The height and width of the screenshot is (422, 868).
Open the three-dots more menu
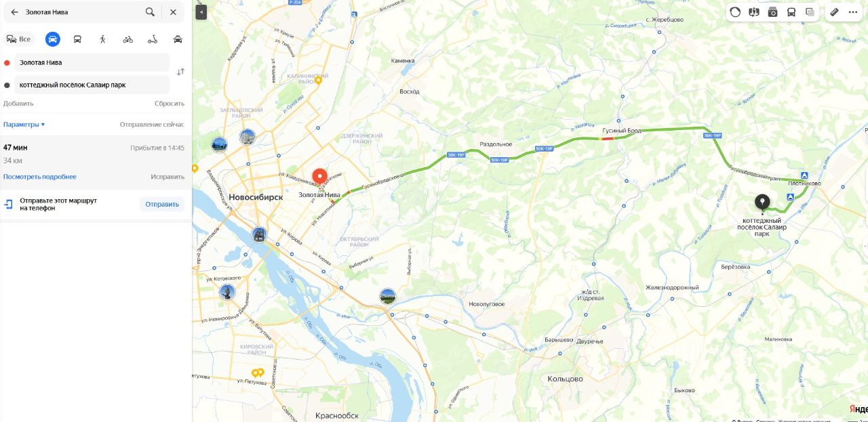[x=853, y=12]
